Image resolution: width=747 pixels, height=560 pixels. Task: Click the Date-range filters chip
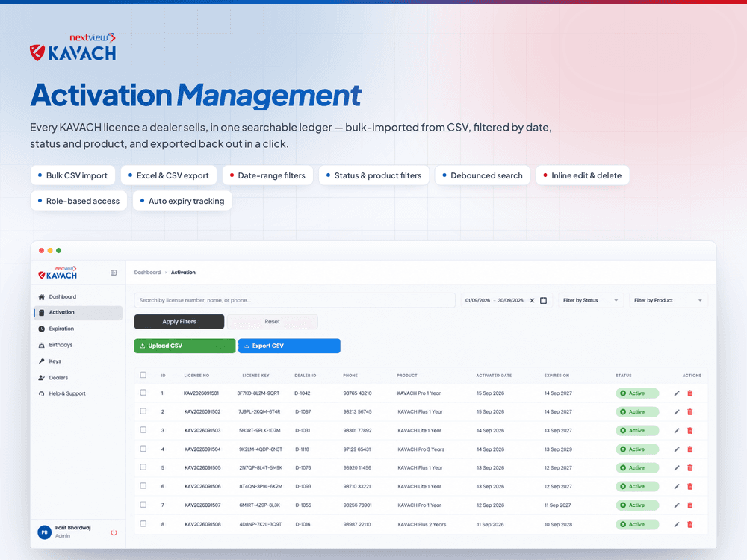coord(267,175)
